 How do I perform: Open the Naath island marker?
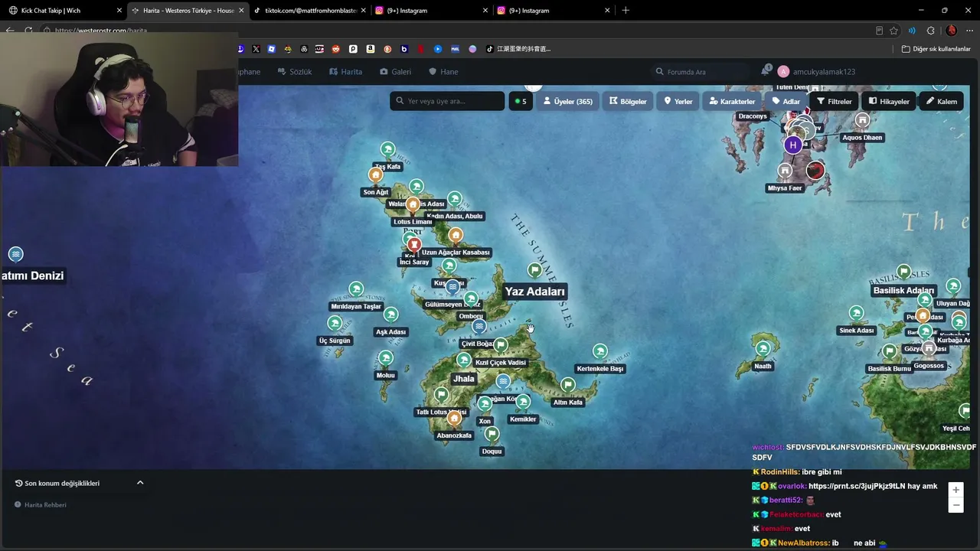point(763,349)
